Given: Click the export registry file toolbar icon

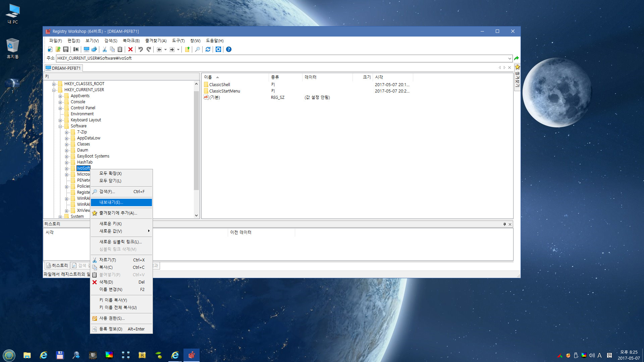Looking at the screenshot, I should point(58,50).
